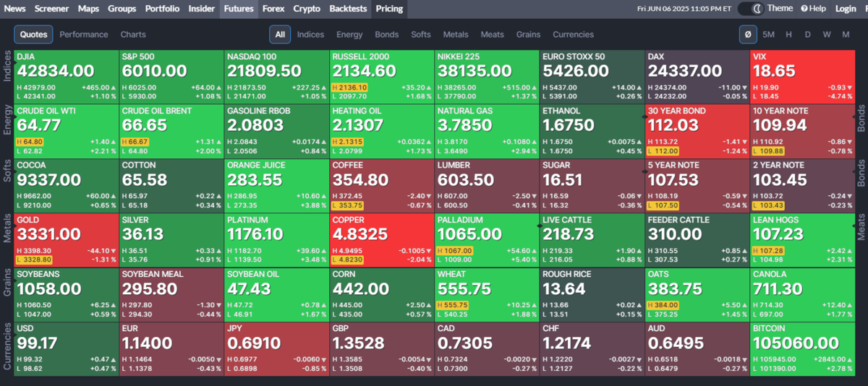Image resolution: width=868 pixels, height=386 pixels.
Task: Open the Copper futures tile
Action: [x=381, y=240]
